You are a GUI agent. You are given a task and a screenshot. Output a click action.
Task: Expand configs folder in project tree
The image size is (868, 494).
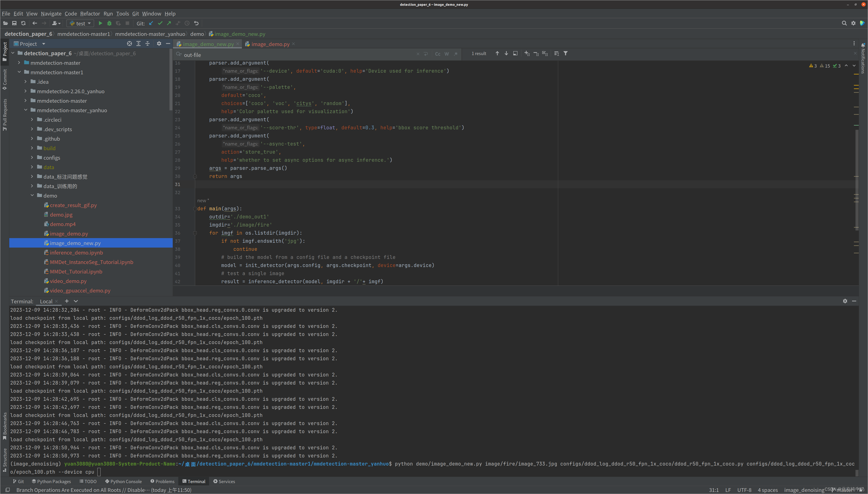click(x=32, y=158)
